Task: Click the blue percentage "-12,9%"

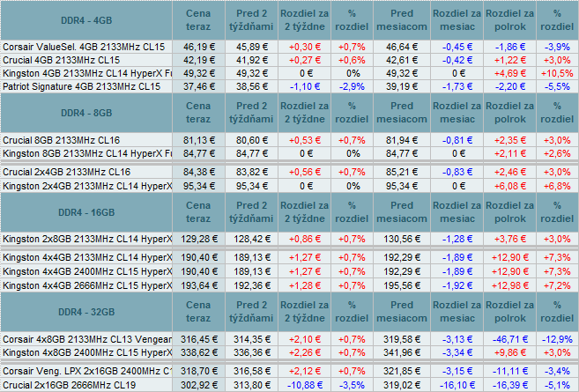Action: 557,339
